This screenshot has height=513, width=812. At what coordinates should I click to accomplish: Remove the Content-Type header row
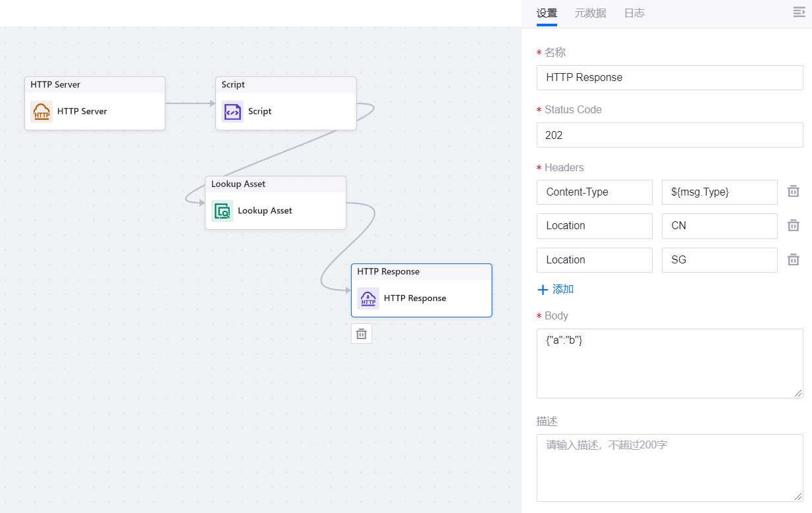[x=794, y=192]
